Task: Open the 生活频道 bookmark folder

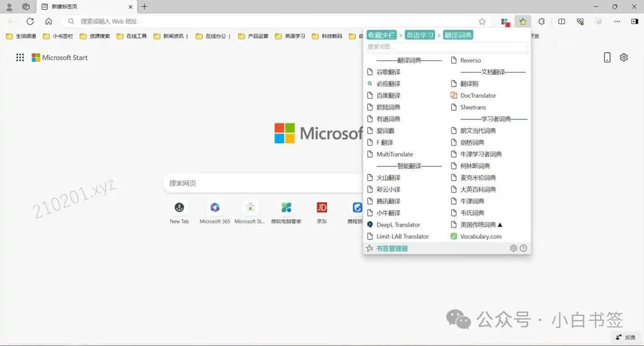Action: tap(21, 36)
